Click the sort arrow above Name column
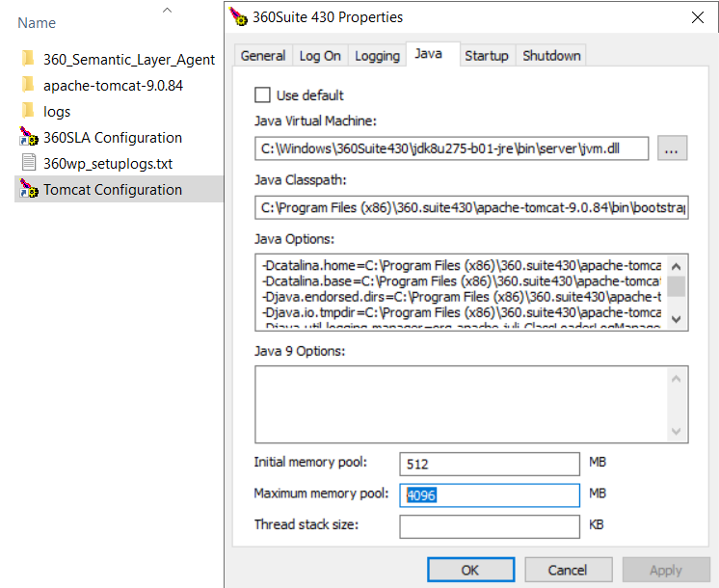Screen dimensions: 719x588 (x=167, y=10)
